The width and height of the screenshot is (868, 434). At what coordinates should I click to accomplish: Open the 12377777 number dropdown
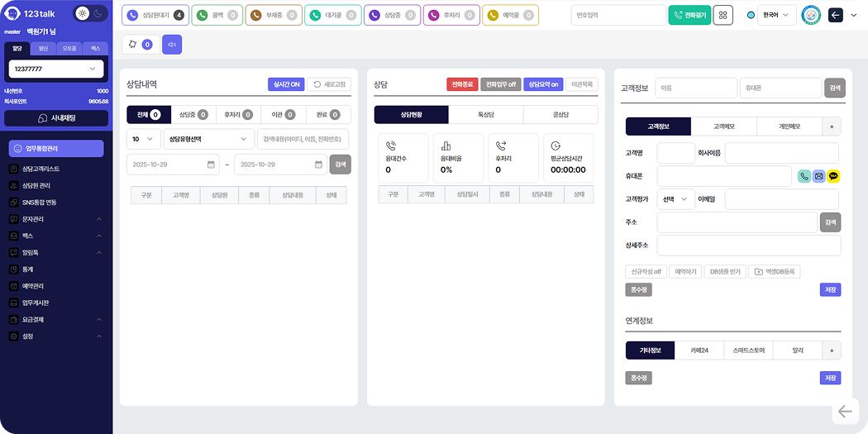click(x=56, y=69)
